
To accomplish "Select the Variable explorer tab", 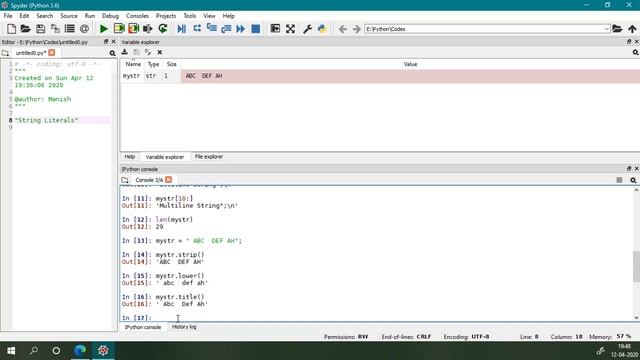I will point(165,157).
